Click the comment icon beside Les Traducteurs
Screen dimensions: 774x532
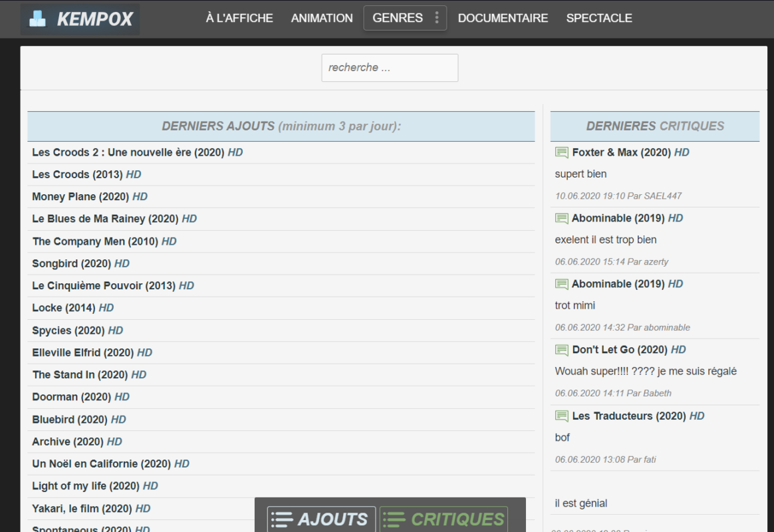pos(561,416)
